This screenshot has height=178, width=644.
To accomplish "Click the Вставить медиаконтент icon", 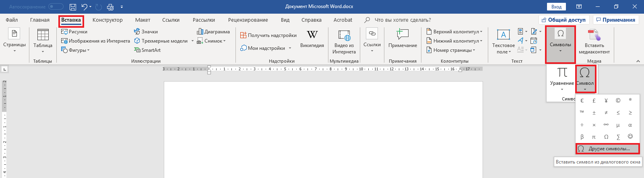I will coord(594,35).
